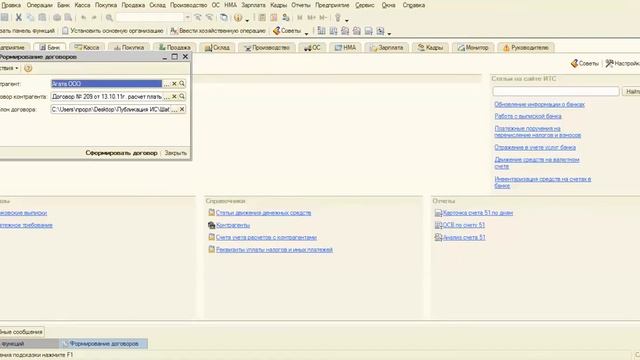Click the M memory button
The image size is (640, 360).
pyautogui.click(x=300, y=18)
